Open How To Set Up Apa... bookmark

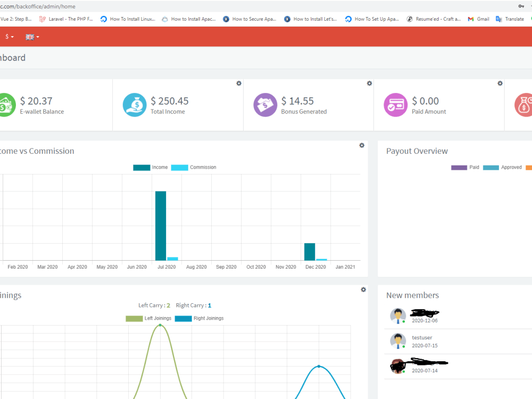pos(372,19)
